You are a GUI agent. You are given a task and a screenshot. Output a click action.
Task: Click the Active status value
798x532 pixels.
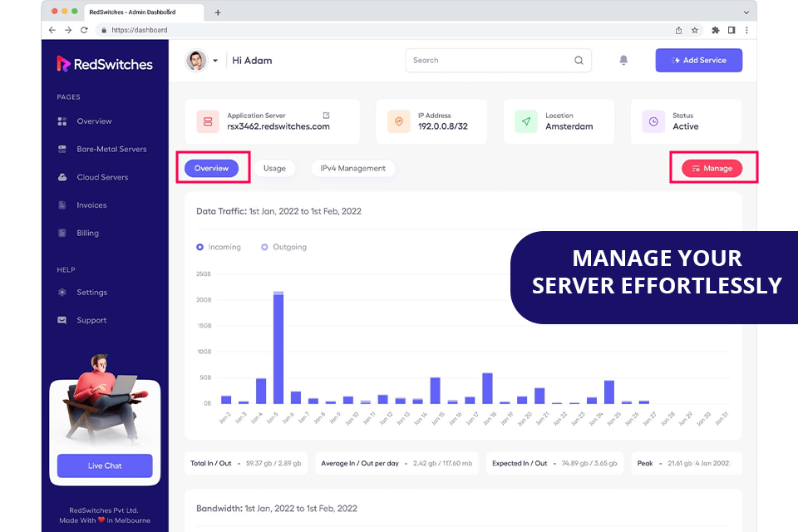[x=686, y=126]
